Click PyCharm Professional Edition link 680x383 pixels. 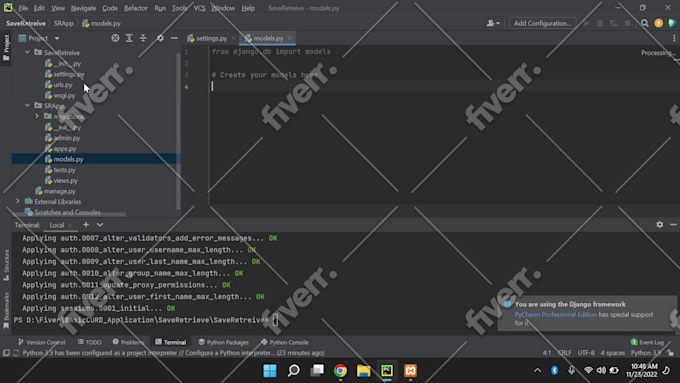tap(556, 314)
